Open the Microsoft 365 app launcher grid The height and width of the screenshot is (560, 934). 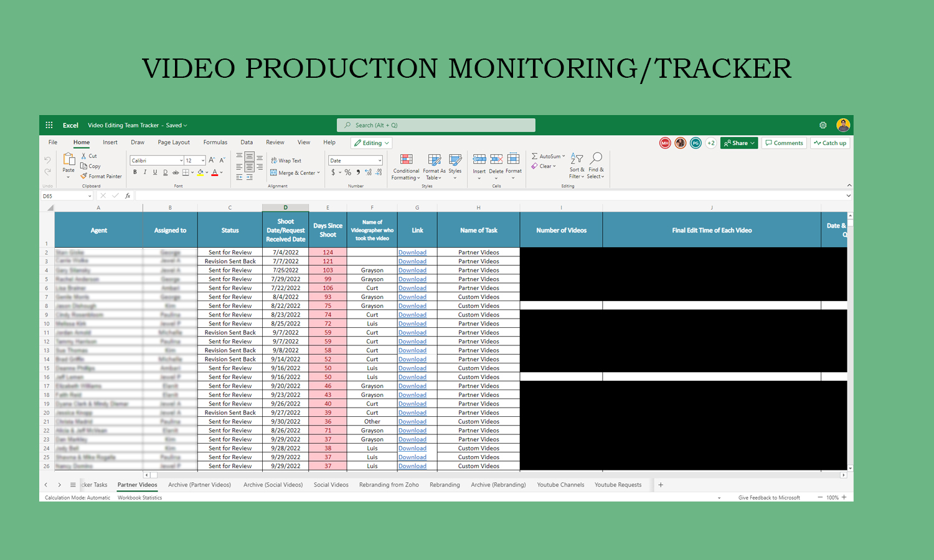click(x=49, y=125)
